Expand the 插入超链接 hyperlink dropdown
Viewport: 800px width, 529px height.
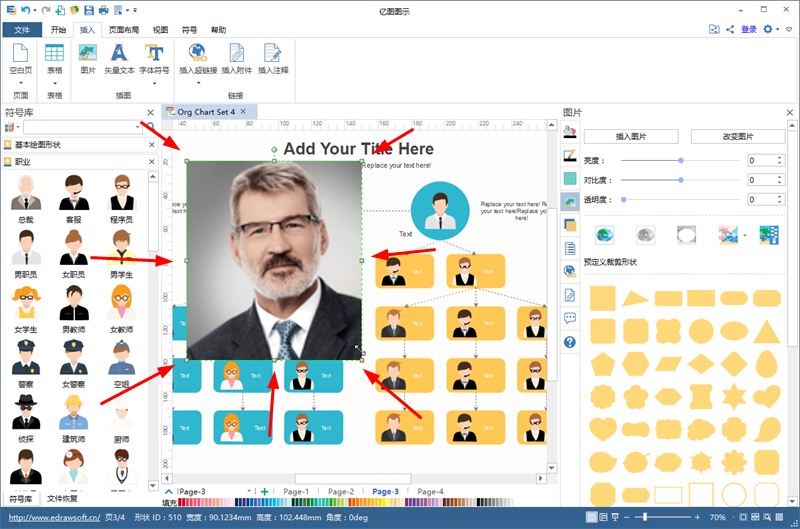(x=198, y=83)
